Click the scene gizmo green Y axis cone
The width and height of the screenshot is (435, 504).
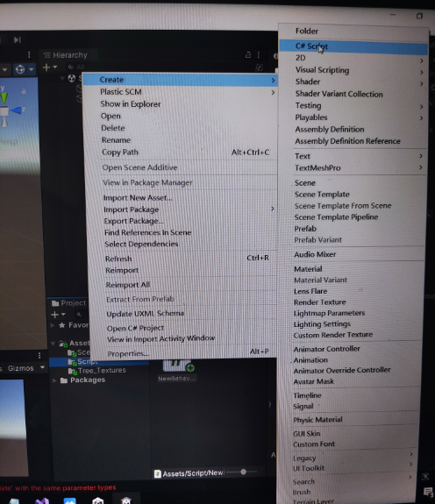coord(4,98)
